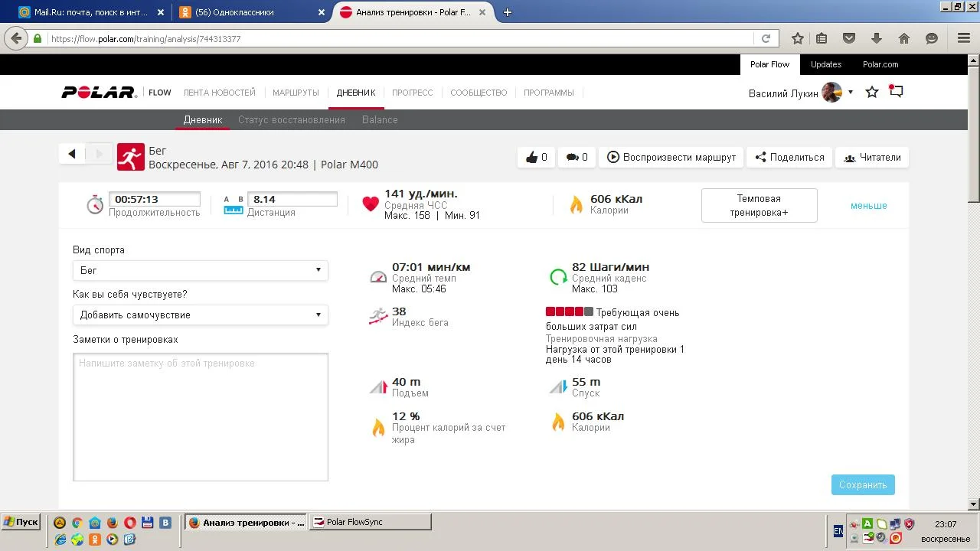Expand the user profile menu arrow

[x=851, y=93]
